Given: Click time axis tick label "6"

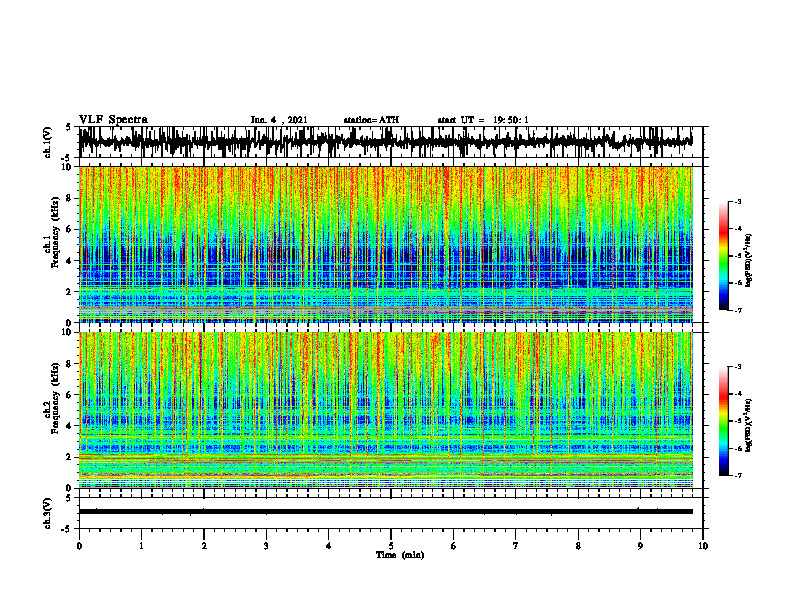Looking at the screenshot, I should (x=454, y=546).
